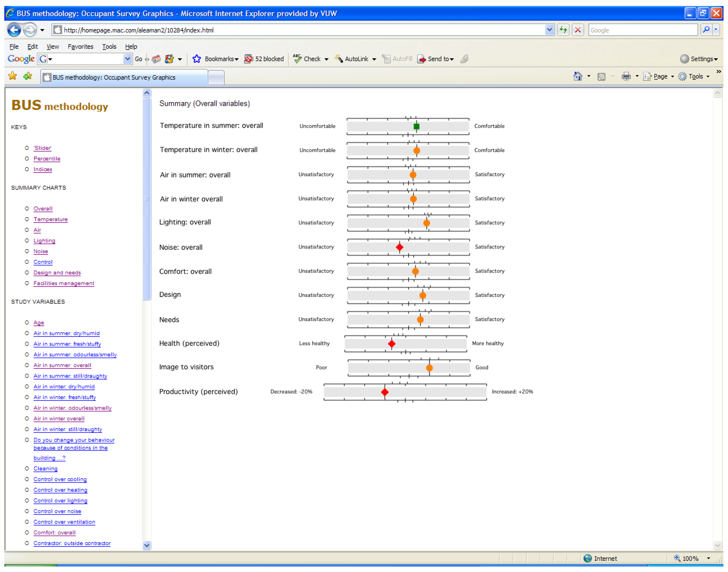The height and width of the screenshot is (572, 728).
Task: Click the 52 blocked popup blocker icon
Action: tap(249, 59)
